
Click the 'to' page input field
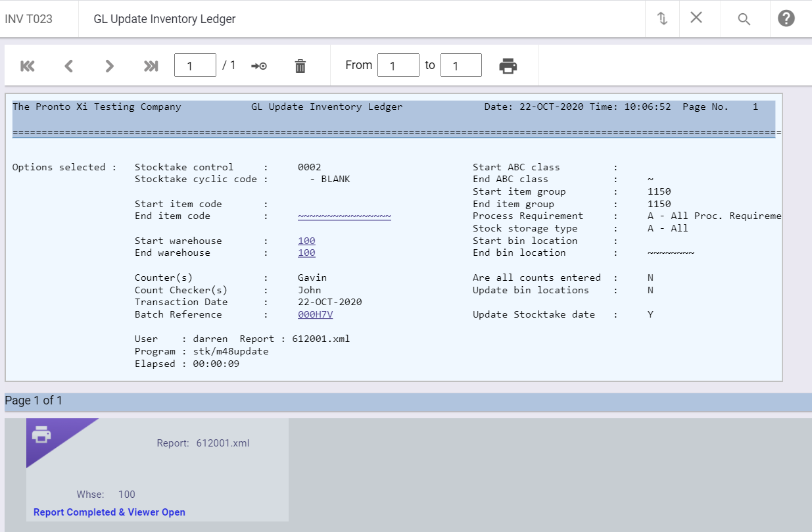pyautogui.click(x=461, y=65)
